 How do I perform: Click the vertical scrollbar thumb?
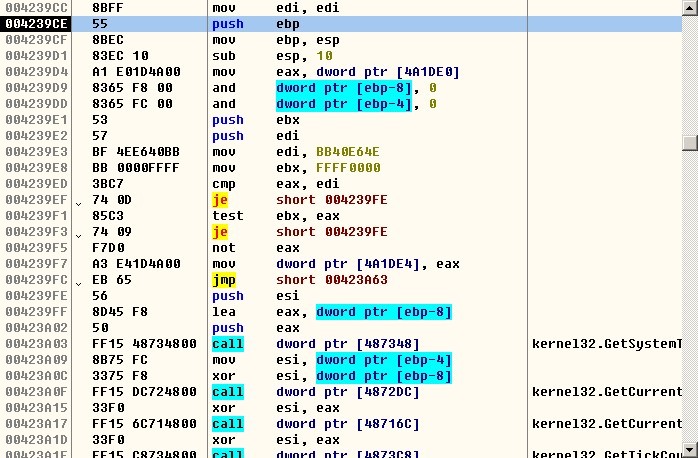coord(690,143)
